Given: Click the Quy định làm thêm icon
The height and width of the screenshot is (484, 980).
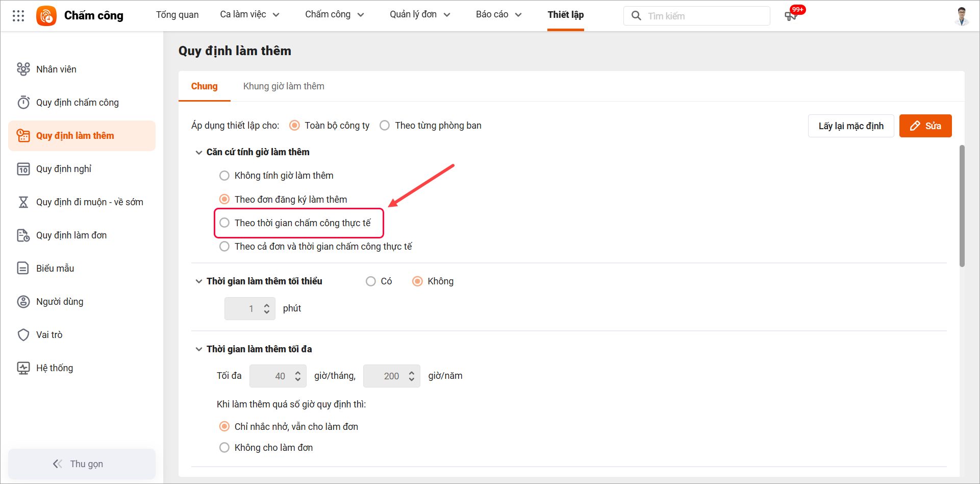Looking at the screenshot, I should [23, 135].
